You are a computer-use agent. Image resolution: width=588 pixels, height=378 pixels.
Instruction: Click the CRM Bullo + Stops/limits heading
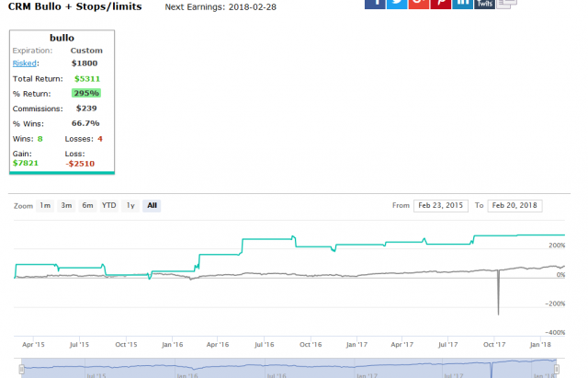point(75,6)
